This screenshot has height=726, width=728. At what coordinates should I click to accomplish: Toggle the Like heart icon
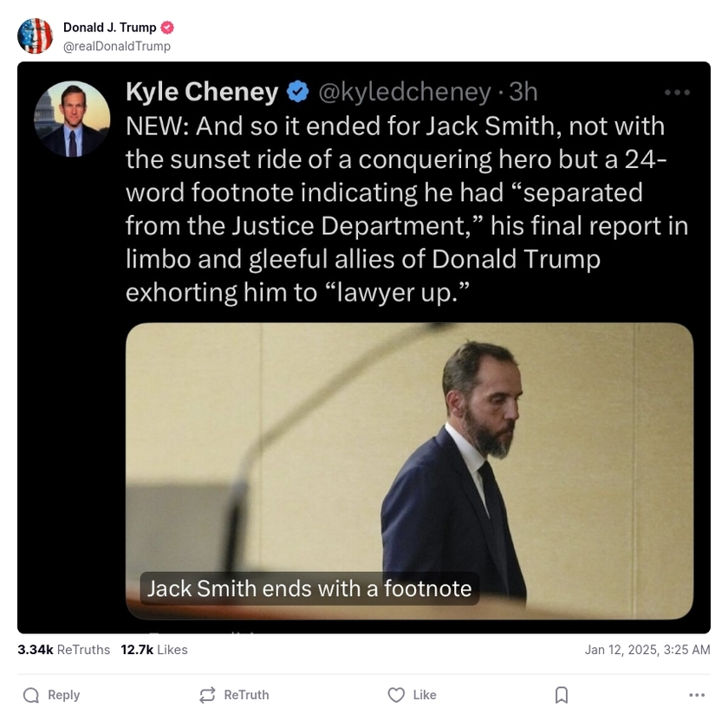[396, 695]
